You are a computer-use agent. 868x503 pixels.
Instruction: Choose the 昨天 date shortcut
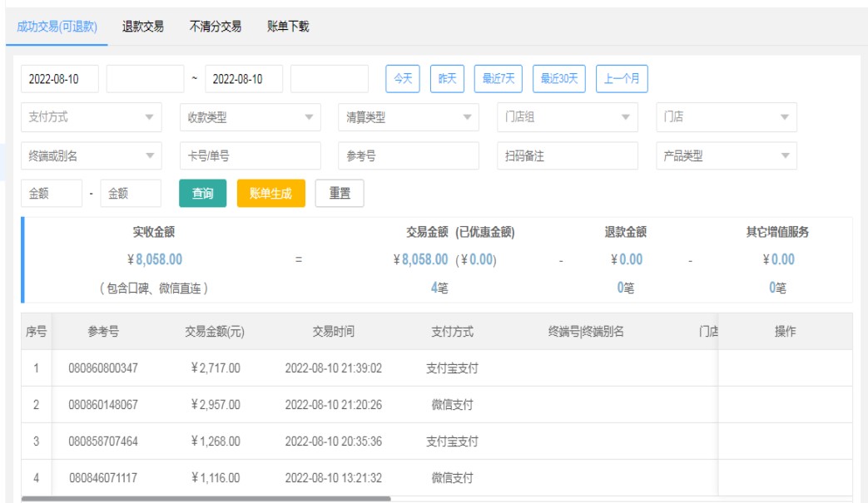[x=448, y=79]
